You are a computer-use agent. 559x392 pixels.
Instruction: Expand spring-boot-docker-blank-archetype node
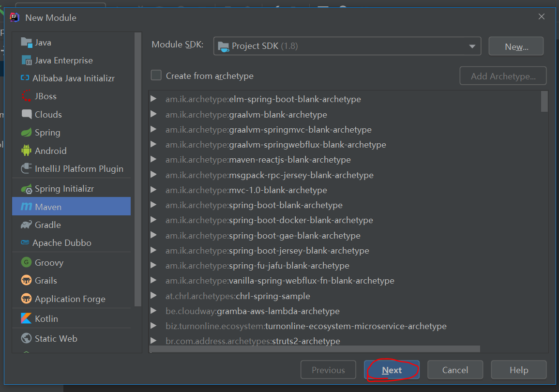(x=153, y=220)
